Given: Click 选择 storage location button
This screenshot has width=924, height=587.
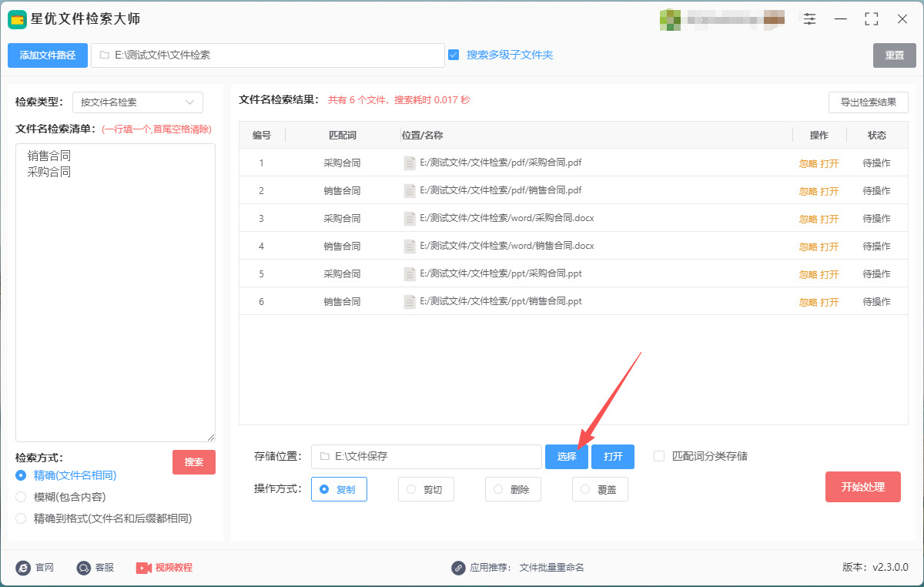Looking at the screenshot, I should pyautogui.click(x=567, y=457).
